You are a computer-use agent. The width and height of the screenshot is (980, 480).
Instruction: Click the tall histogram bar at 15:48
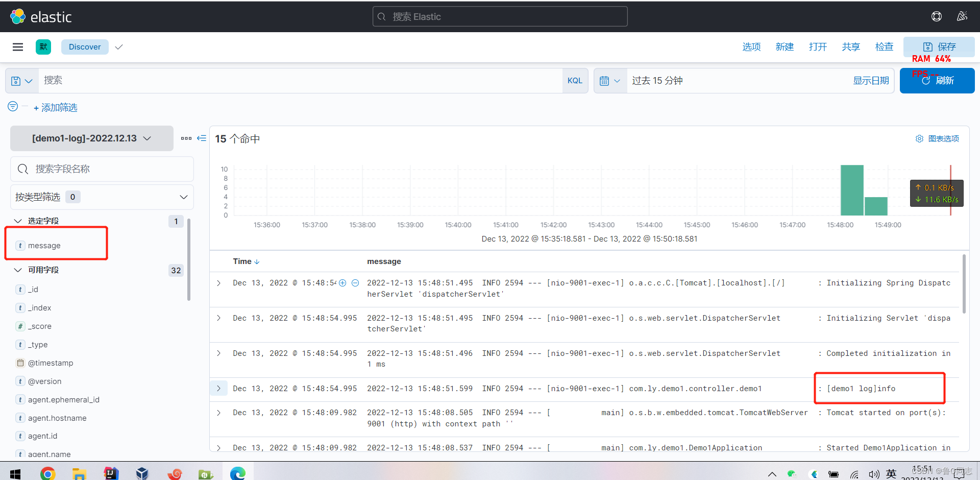[852, 190]
